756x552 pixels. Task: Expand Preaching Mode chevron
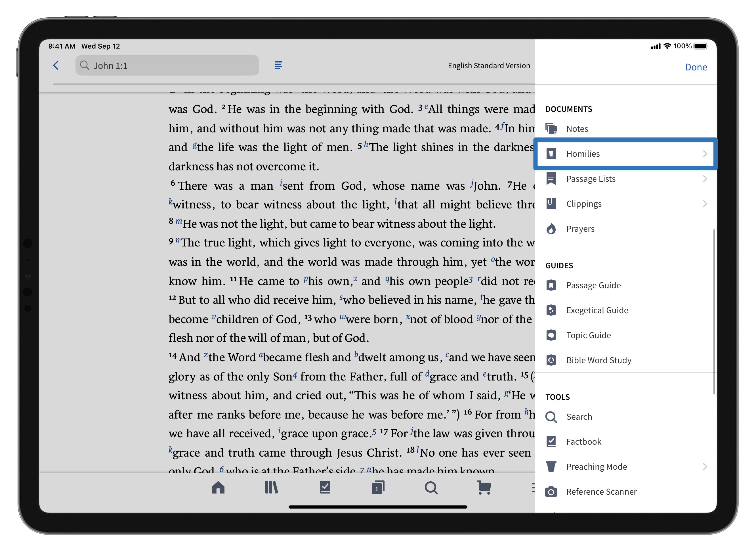tap(705, 467)
